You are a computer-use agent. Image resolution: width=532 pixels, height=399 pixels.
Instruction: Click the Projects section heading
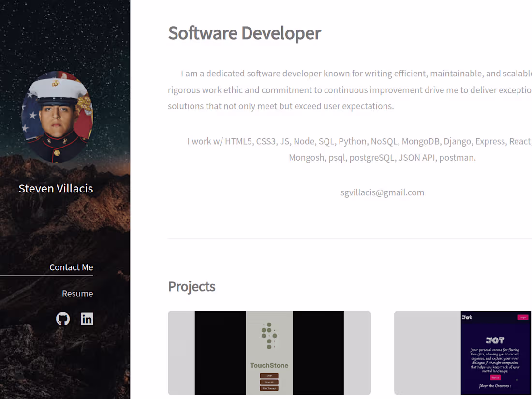192,286
